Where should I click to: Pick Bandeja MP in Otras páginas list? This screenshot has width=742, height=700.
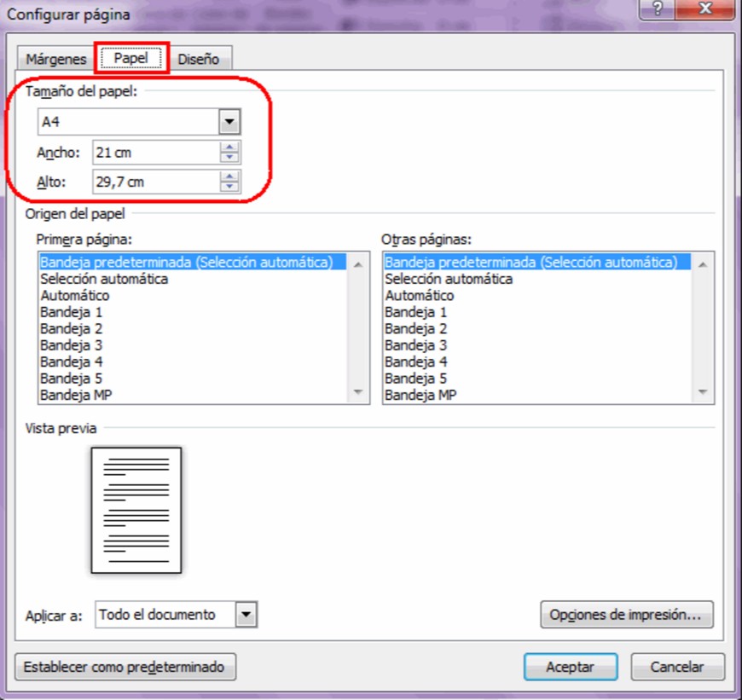click(x=537, y=395)
